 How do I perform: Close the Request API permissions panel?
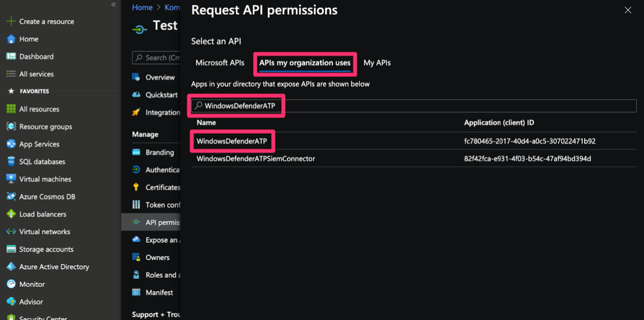point(628,10)
